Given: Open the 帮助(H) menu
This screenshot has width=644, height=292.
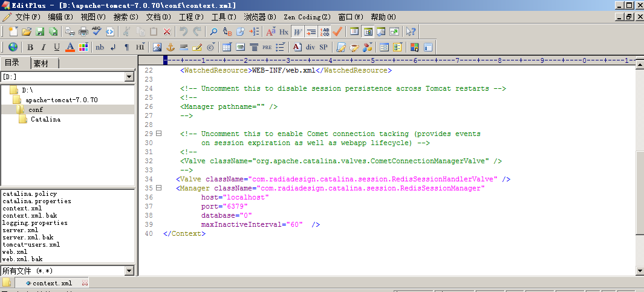Looking at the screenshot, I should click(383, 17).
